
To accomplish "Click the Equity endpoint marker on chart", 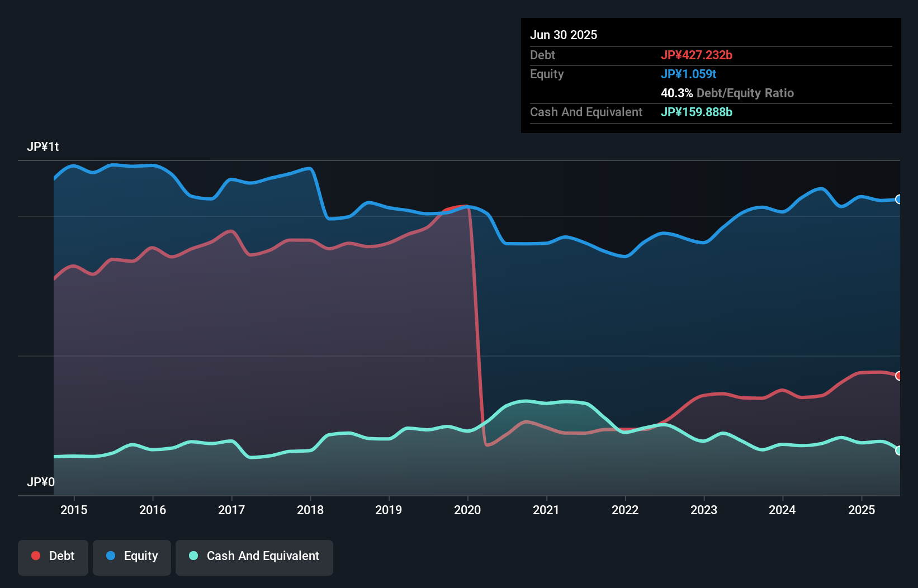I will 898,200.
